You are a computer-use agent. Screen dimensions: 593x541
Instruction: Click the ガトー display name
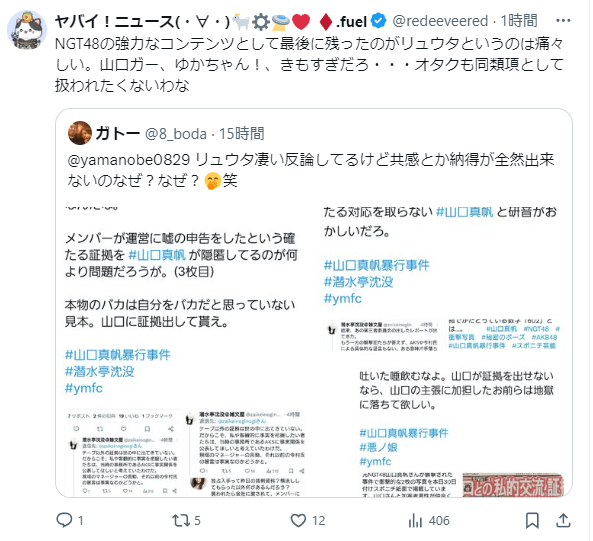coord(117,133)
